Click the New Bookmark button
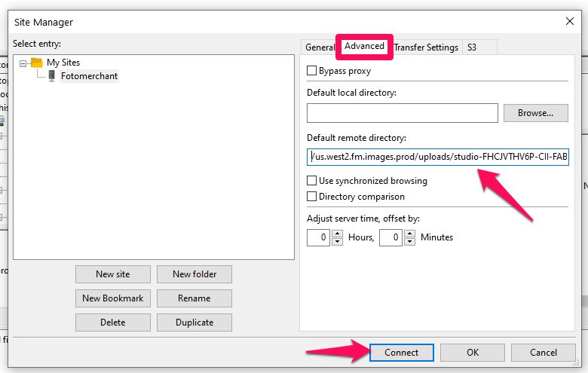588x373 pixels. [113, 298]
